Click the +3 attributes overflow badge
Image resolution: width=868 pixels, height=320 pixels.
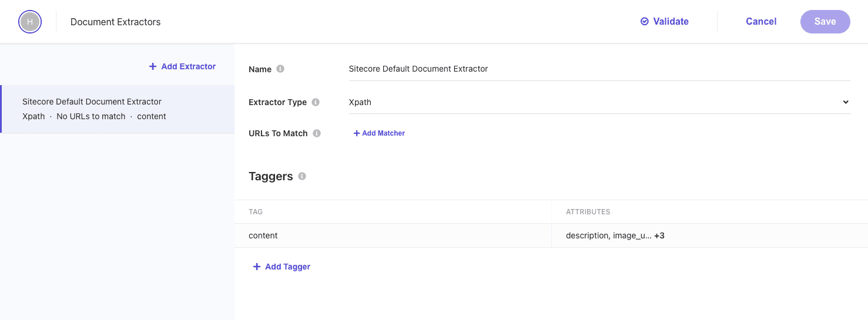[x=659, y=235]
